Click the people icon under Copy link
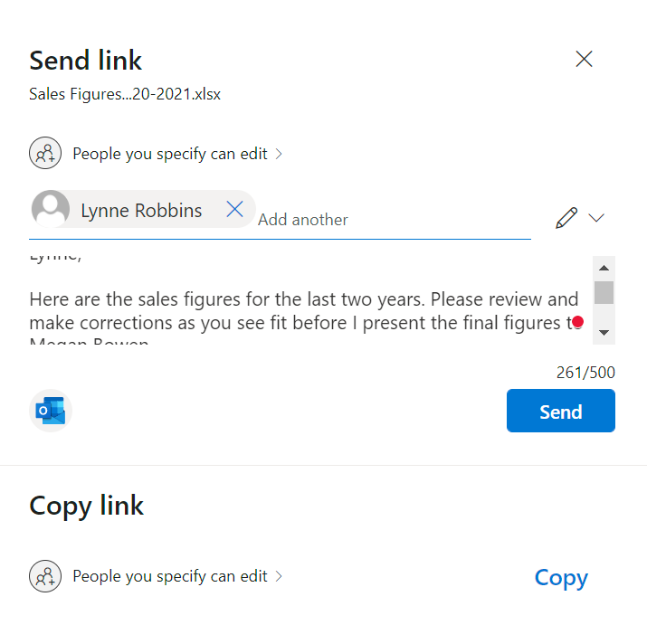This screenshot has width=647, height=644. [45, 576]
